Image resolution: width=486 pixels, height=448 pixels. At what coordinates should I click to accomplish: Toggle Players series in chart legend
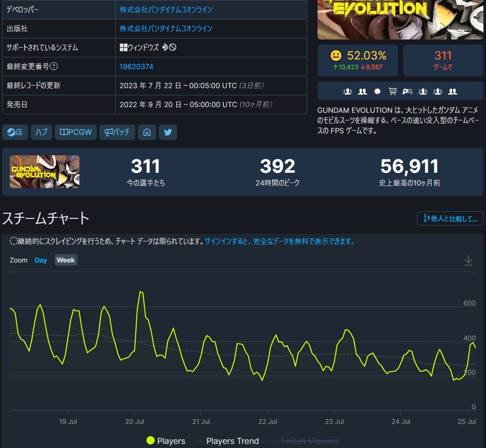coord(165,441)
